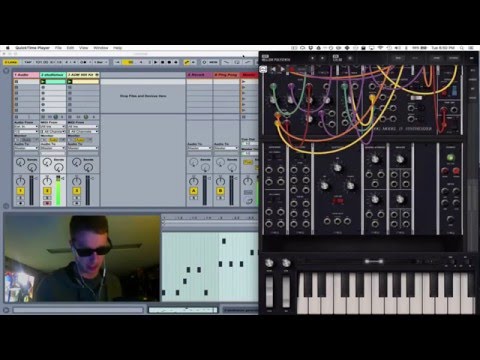This screenshot has height=360, width=480.
Task: Open Audio To dropdown on Ping Pong return
Action: tap(226, 148)
